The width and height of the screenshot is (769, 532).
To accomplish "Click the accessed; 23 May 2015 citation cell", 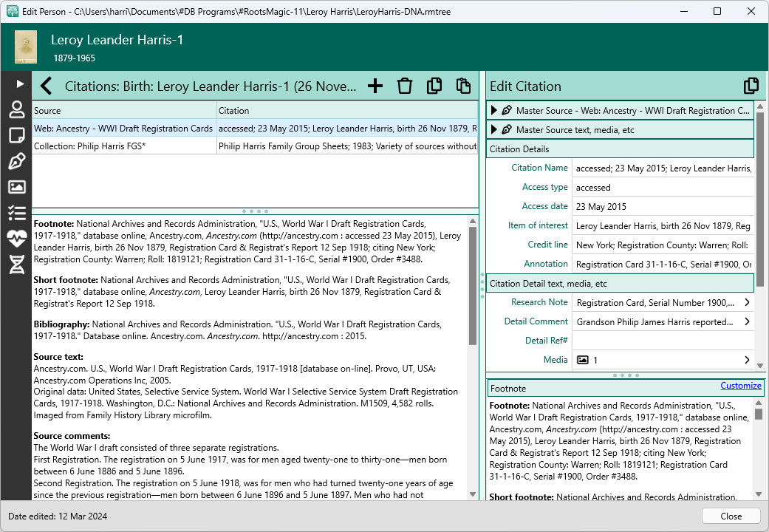I will pos(347,128).
